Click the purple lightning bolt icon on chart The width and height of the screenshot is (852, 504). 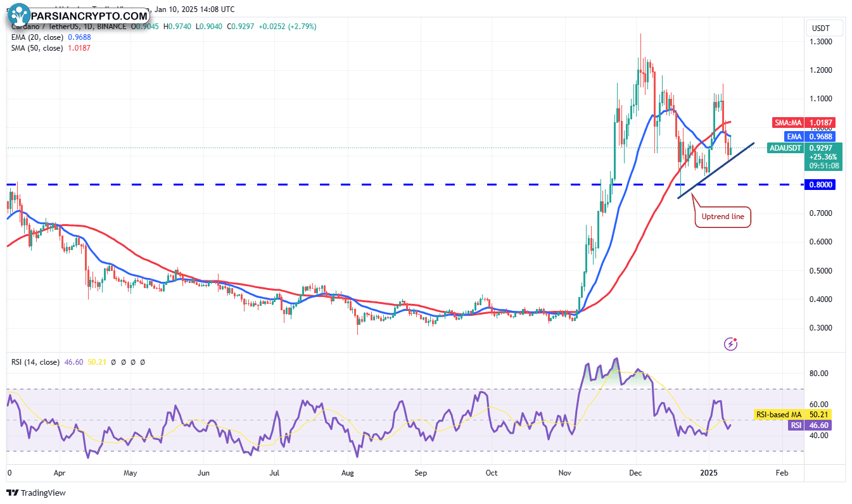[x=730, y=344]
